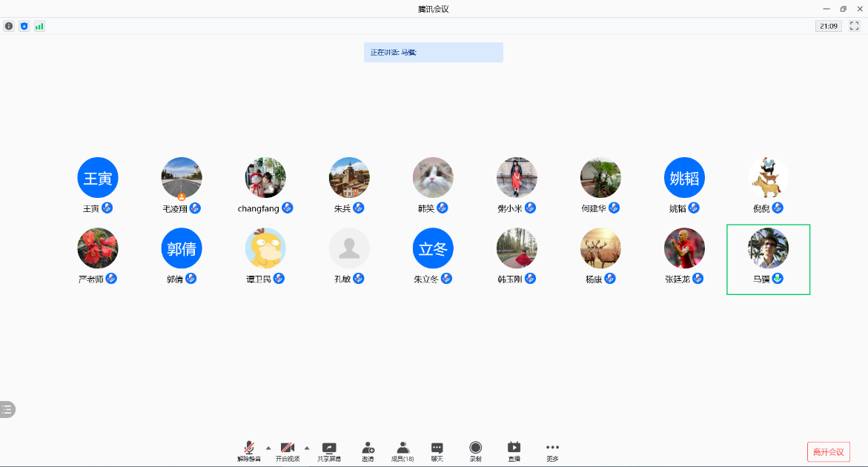The width and height of the screenshot is (868, 467).
Task: Click 王寅's blue avatar
Action: point(98,177)
